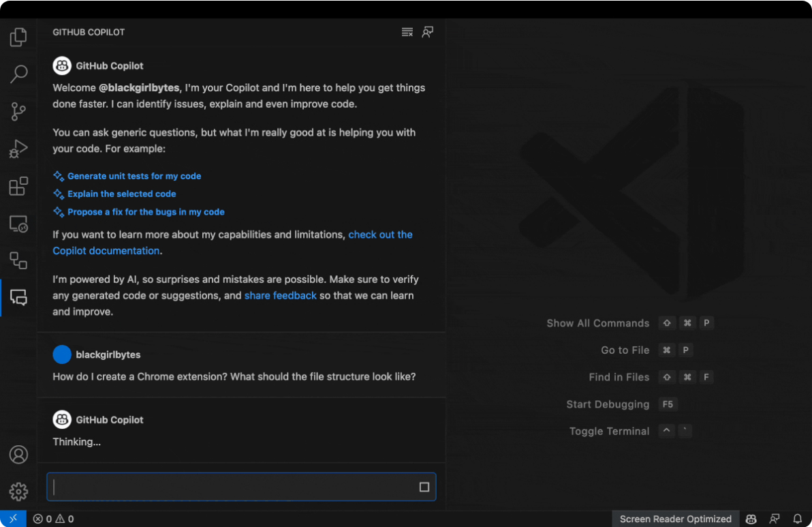Open the Accounts menu icon

(x=18, y=455)
